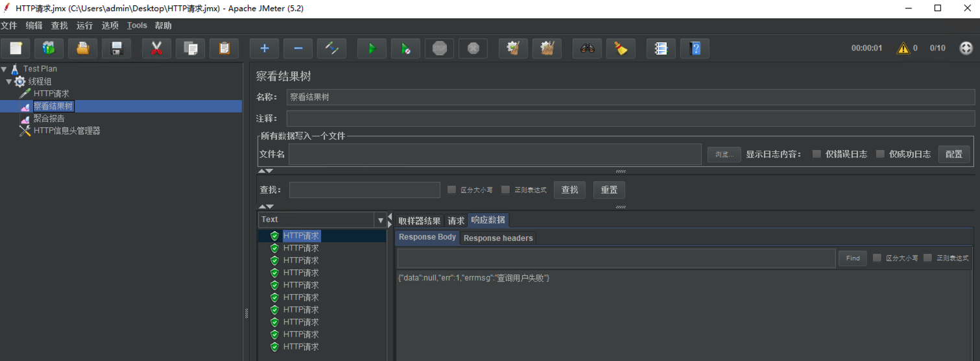980x361 pixels.
Task: Click the Save test plan icon
Action: coord(117,49)
